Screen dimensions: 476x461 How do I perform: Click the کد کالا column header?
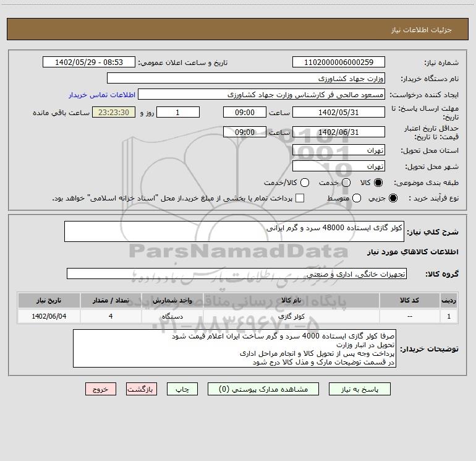click(409, 300)
